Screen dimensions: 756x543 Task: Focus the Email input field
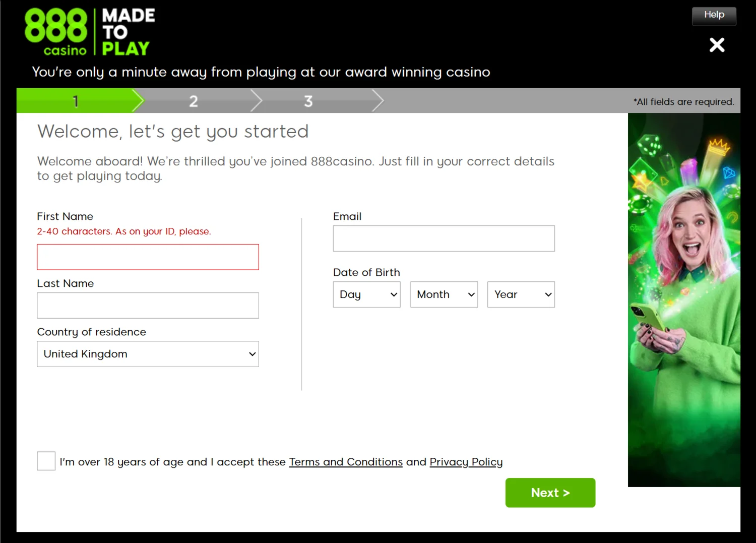pos(444,238)
